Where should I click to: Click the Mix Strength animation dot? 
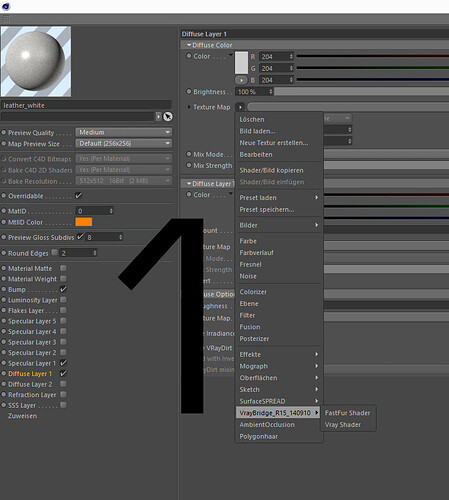[189, 165]
